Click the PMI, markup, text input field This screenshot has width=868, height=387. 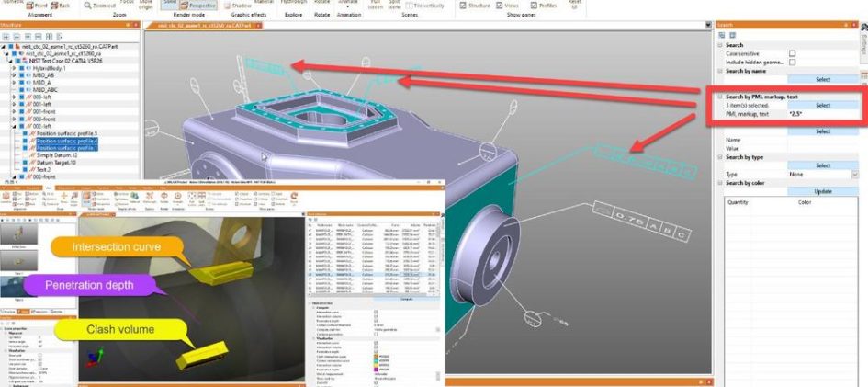pyautogui.click(x=822, y=113)
